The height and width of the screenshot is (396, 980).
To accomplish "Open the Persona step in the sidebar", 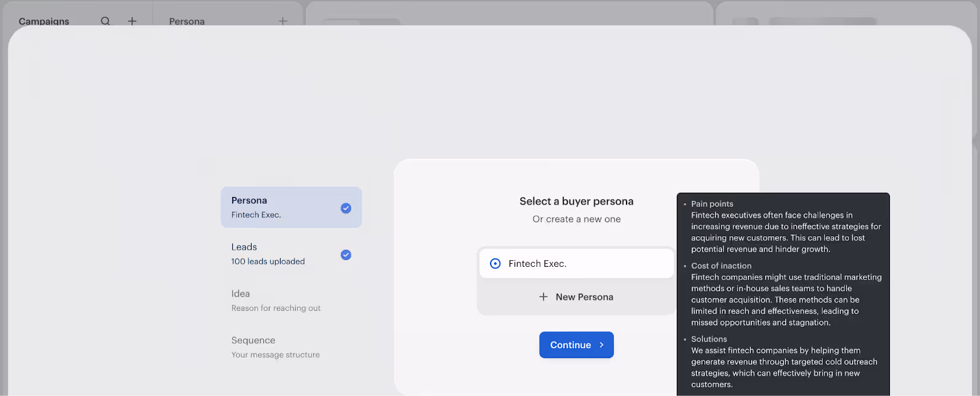I will pyautogui.click(x=291, y=207).
